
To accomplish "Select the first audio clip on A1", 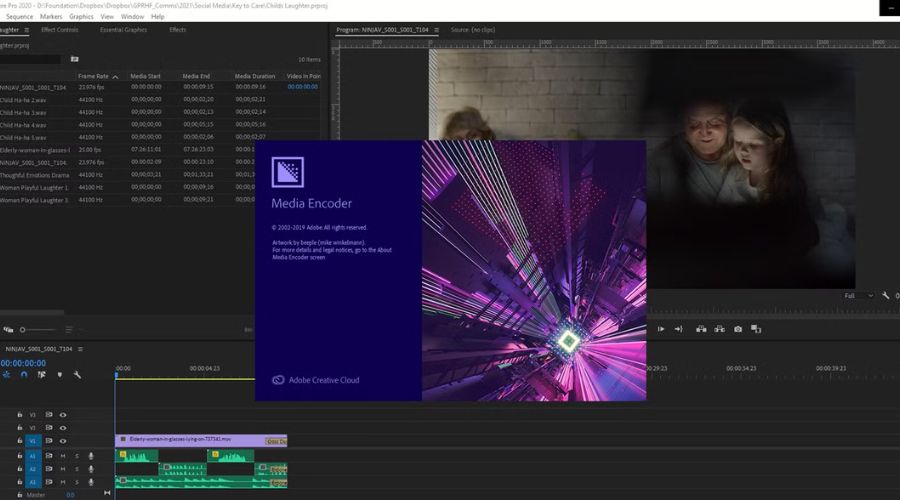I will [137, 456].
